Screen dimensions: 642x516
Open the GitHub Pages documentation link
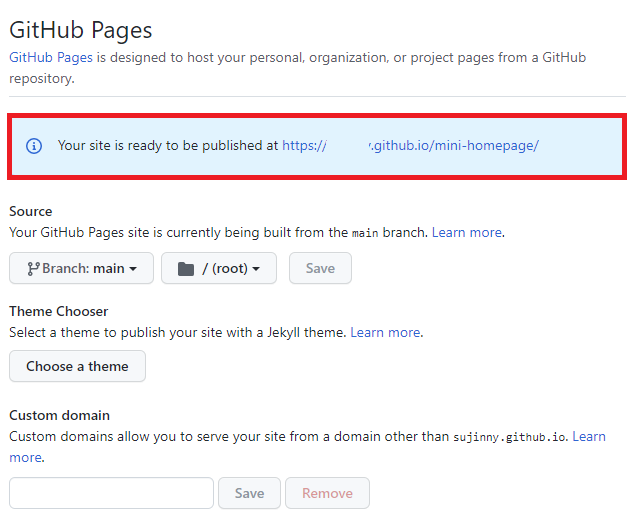(51, 57)
